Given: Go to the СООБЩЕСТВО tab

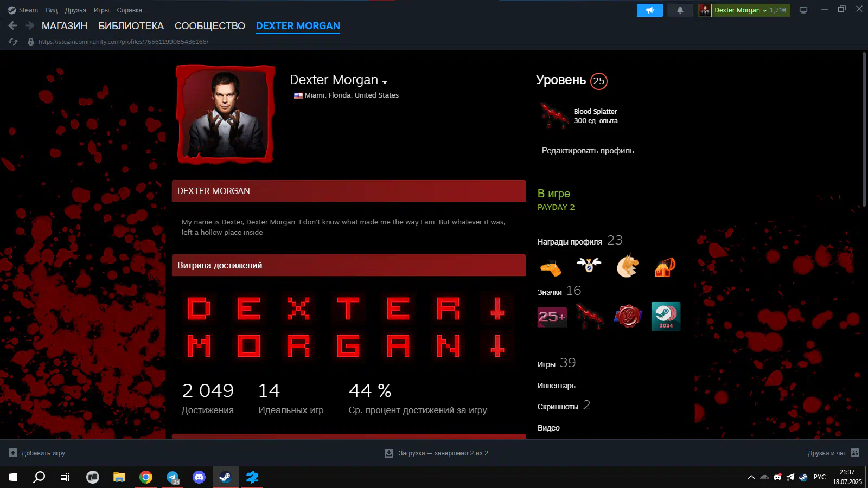Looking at the screenshot, I should tap(210, 26).
